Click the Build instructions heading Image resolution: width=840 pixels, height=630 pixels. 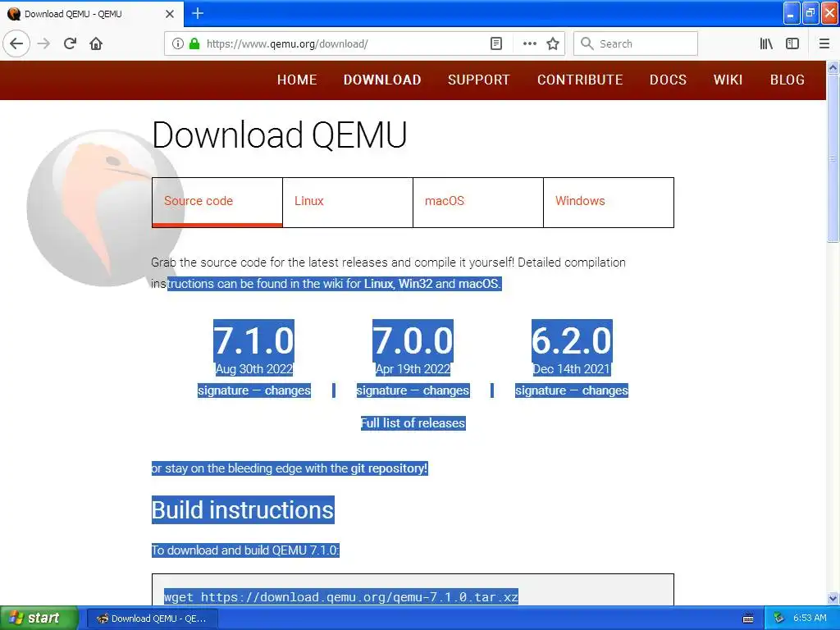click(x=243, y=510)
